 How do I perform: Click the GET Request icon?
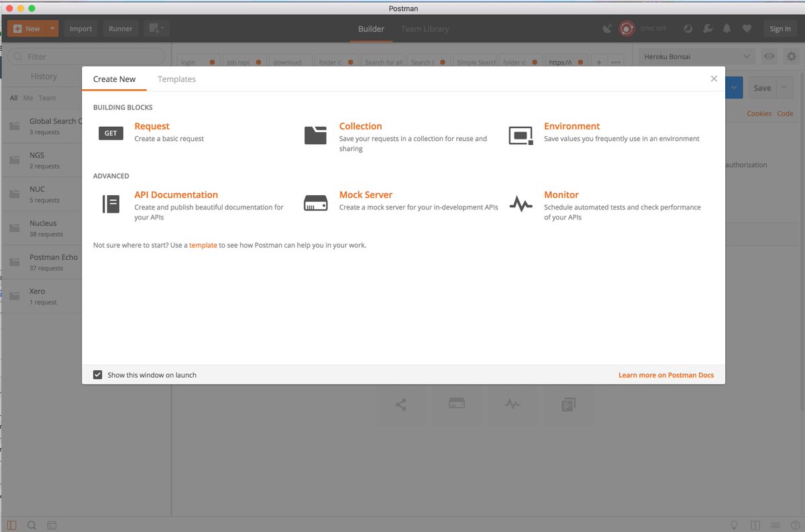point(111,134)
